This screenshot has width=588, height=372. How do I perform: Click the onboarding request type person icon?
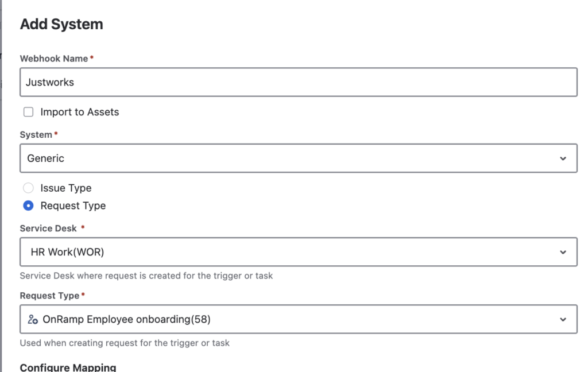point(33,319)
